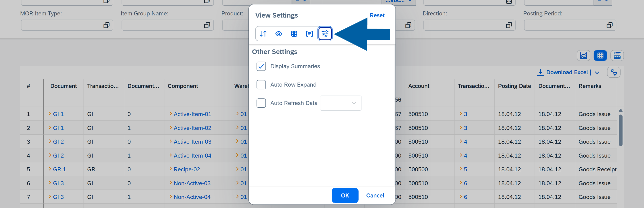Select the sort settings icon

[263, 33]
